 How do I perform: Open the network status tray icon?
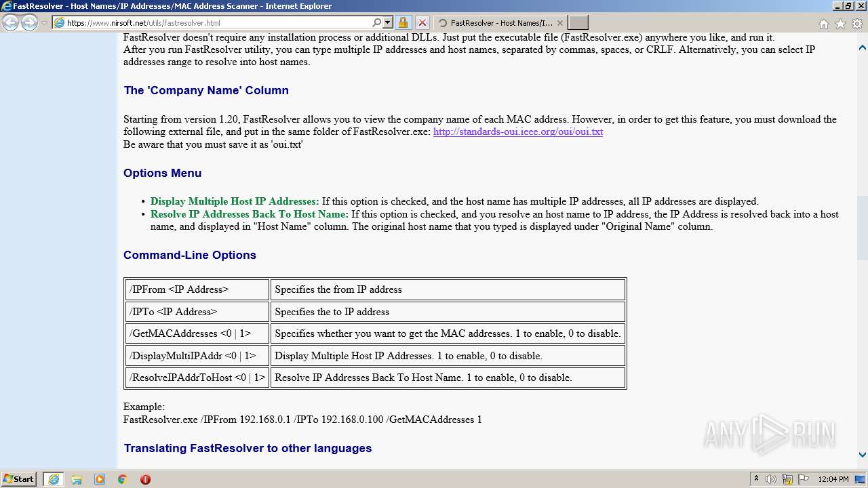click(787, 479)
